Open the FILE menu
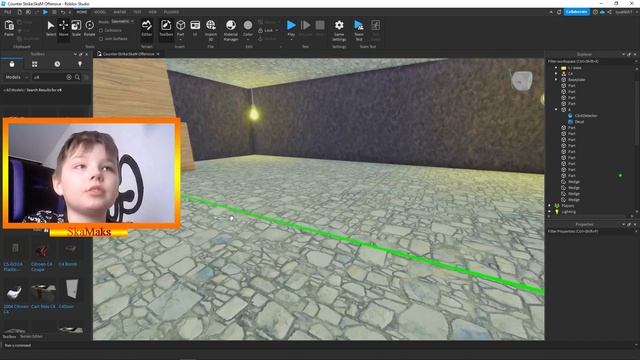Screen dimensions: 640x360 [8, 12]
